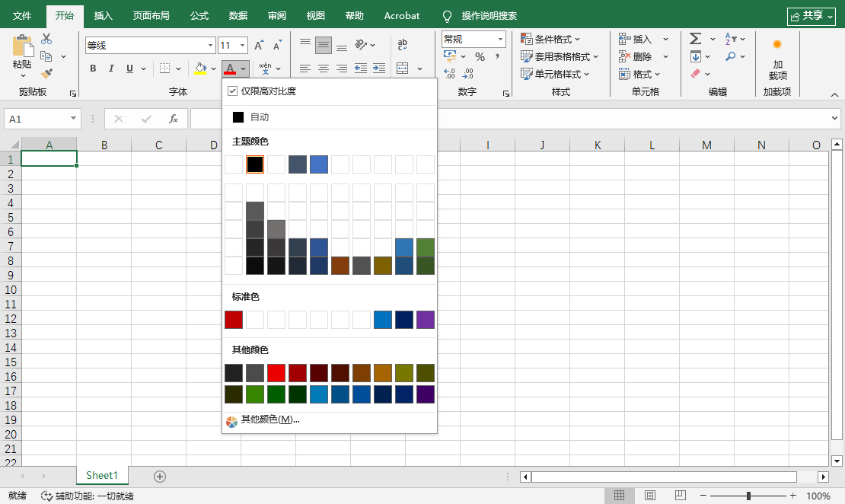Toggle bold formatting with B button

(x=93, y=69)
